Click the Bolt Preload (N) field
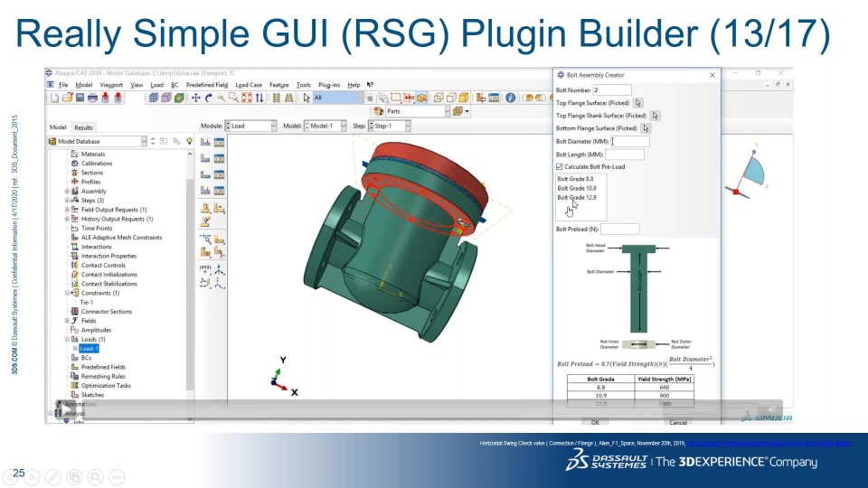Image resolution: width=868 pixels, height=488 pixels. pyautogui.click(x=619, y=229)
